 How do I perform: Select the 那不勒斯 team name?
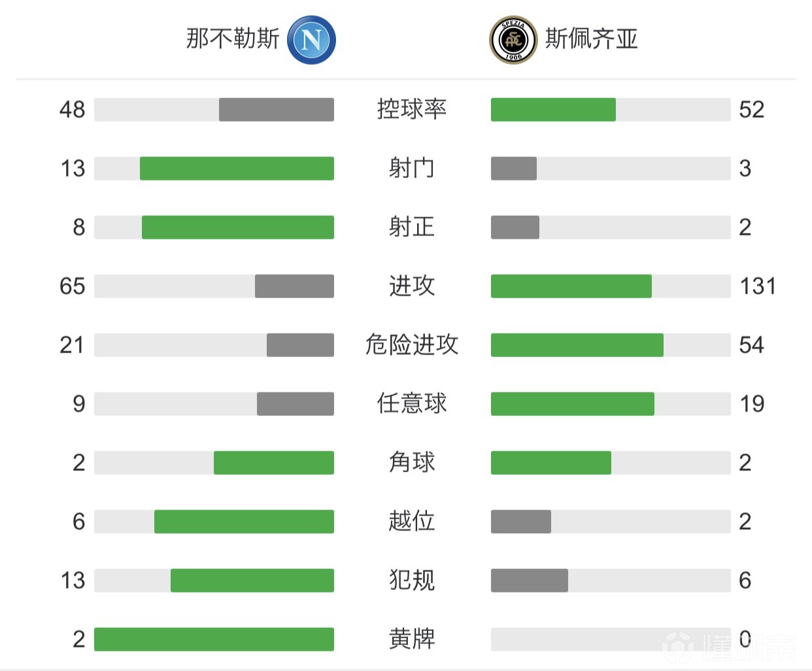pyautogui.click(x=233, y=39)
